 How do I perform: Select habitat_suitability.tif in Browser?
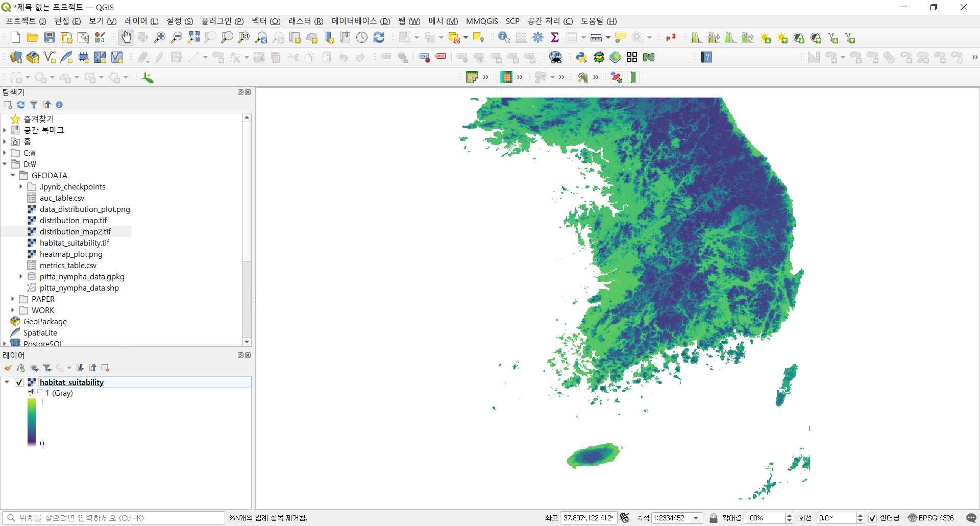tap(75, 243)
